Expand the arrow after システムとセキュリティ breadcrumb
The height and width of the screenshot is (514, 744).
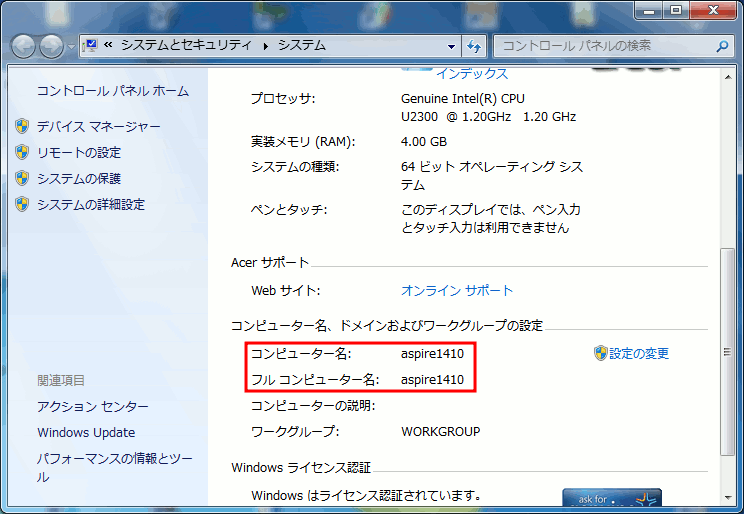(x=266, y=46)
